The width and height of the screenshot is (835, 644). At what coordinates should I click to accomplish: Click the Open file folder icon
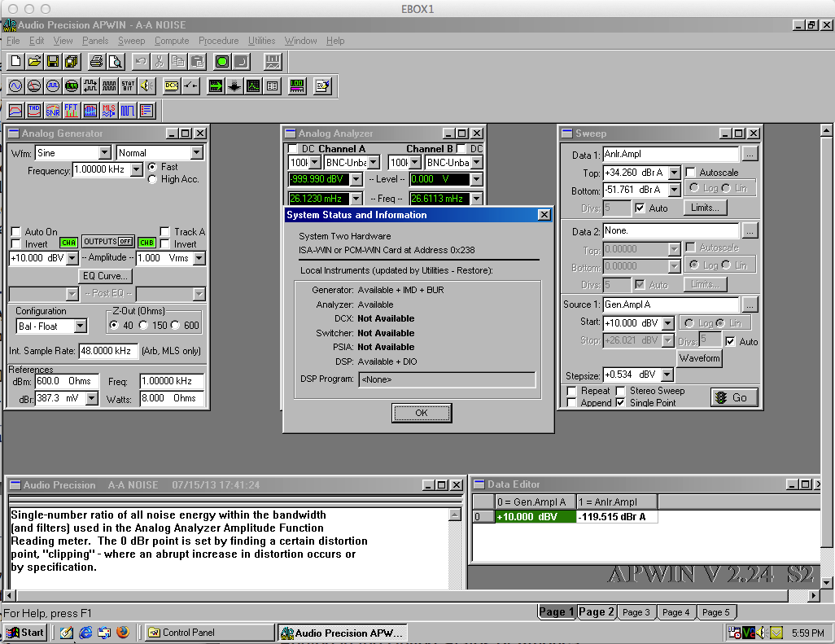click(x=35, y=62)
